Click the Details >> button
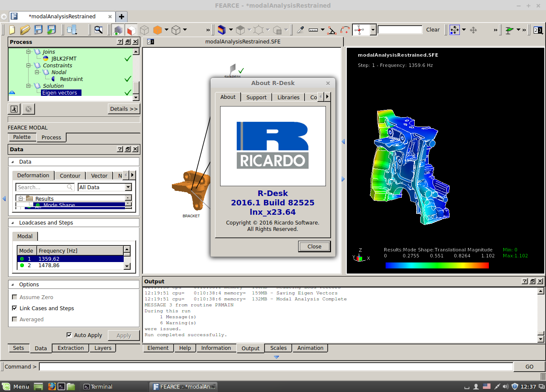 [124, 109]
